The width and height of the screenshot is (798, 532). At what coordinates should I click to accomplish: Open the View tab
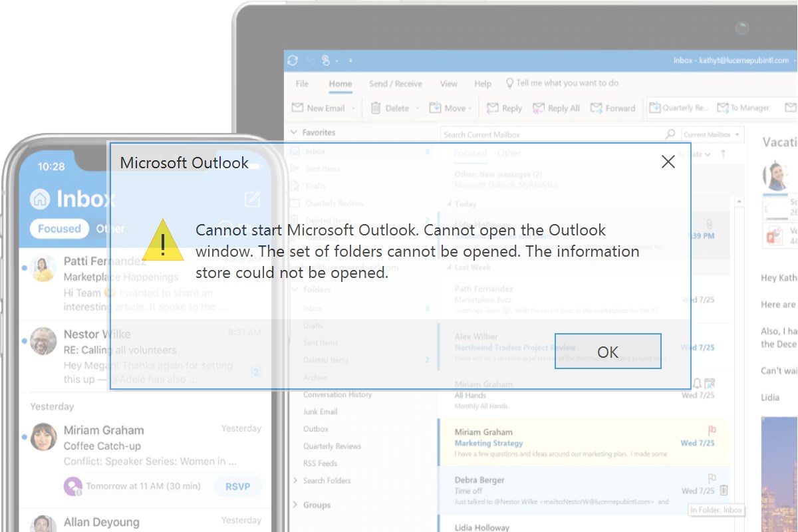[x=449, y=84]
